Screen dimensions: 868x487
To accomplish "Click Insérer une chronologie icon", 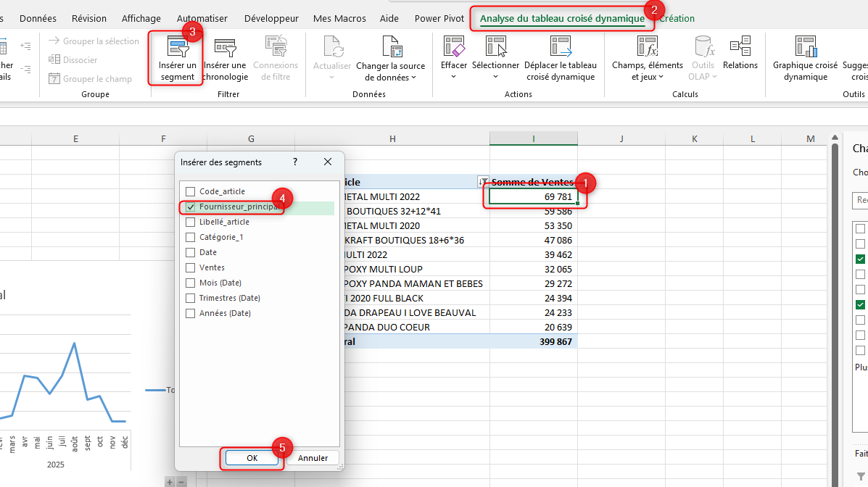I will 226,48.
